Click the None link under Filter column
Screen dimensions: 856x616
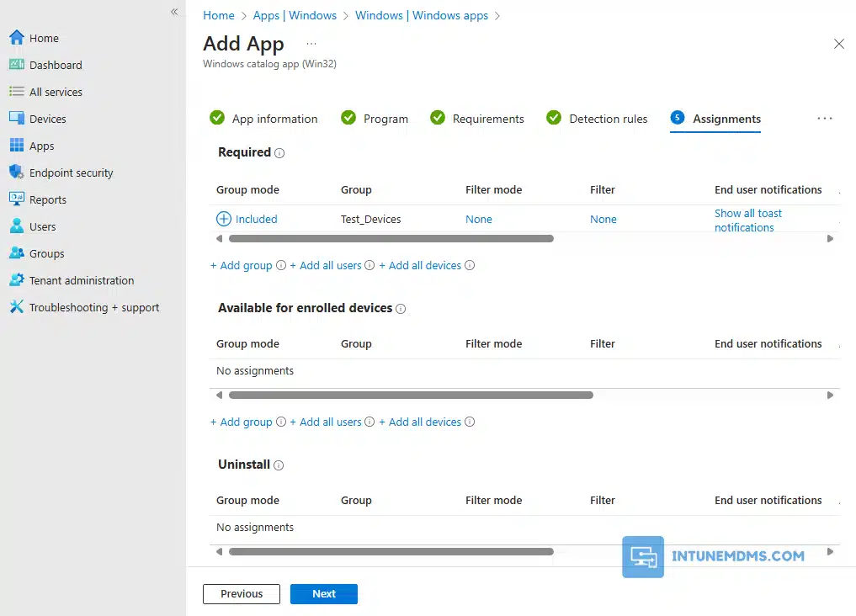click(603, 219)
